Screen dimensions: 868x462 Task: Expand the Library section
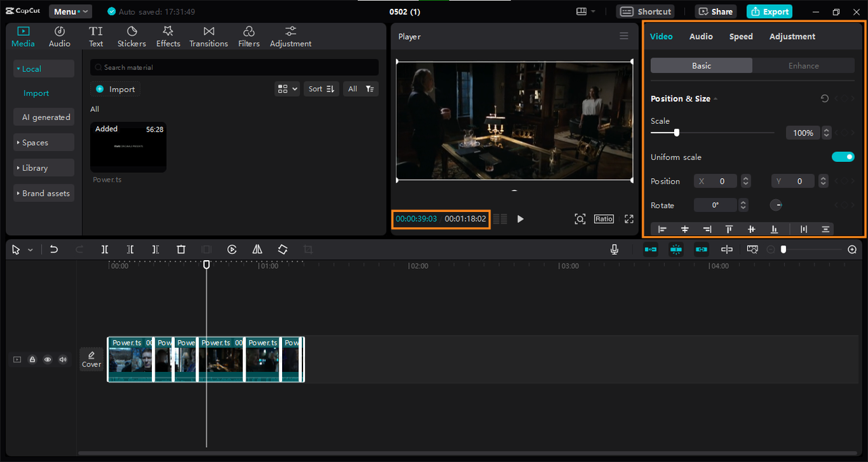coord(44,168)
